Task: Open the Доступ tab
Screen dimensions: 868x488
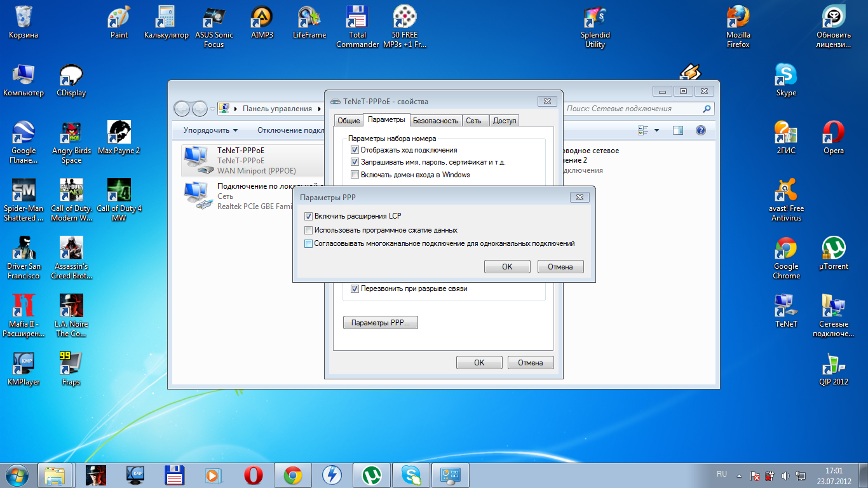Action: (x=505, y=120)
